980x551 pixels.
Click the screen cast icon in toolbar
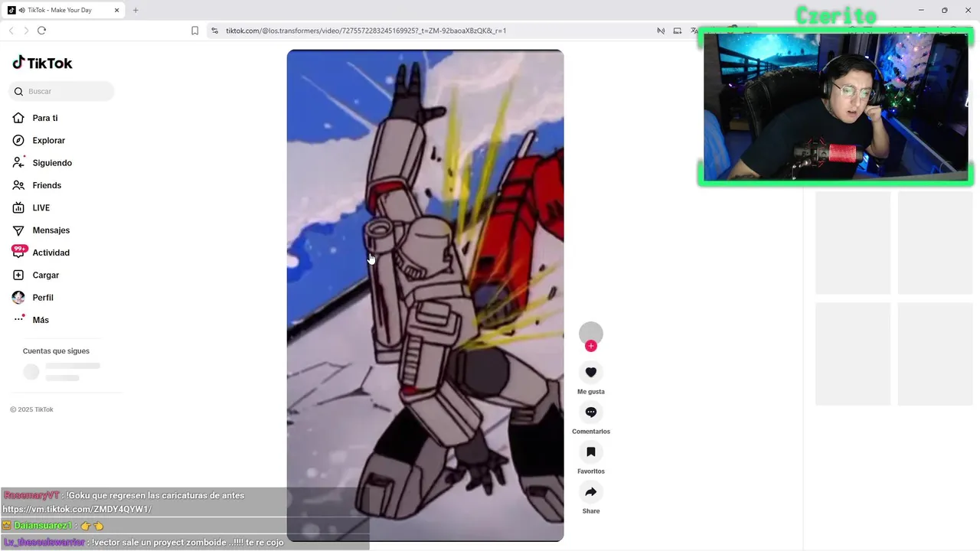[677, 31]
